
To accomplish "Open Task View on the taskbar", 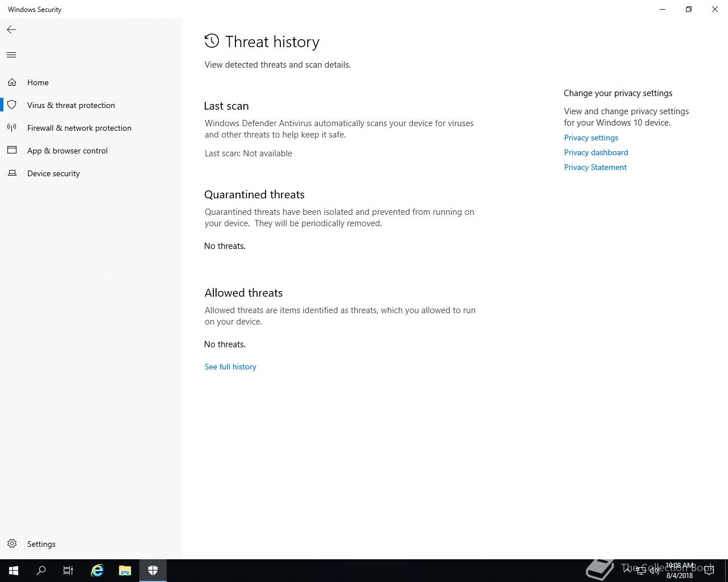I will (68, 571).
